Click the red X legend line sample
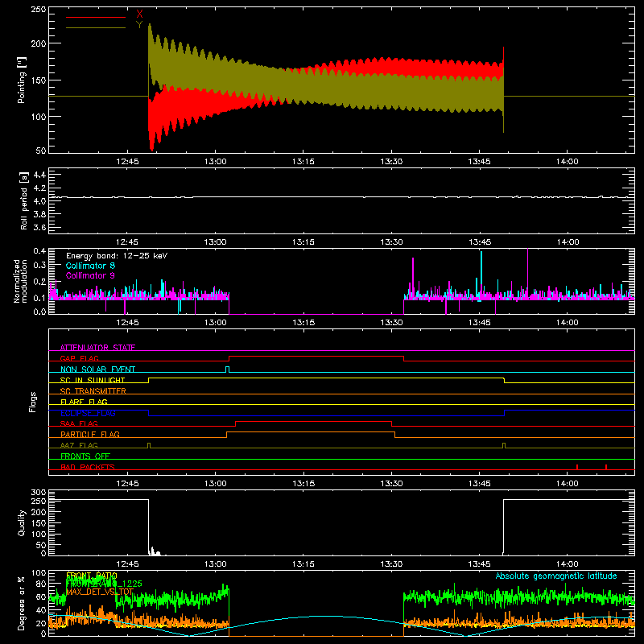This screenshot has width=644, height=644. (96, 17)
